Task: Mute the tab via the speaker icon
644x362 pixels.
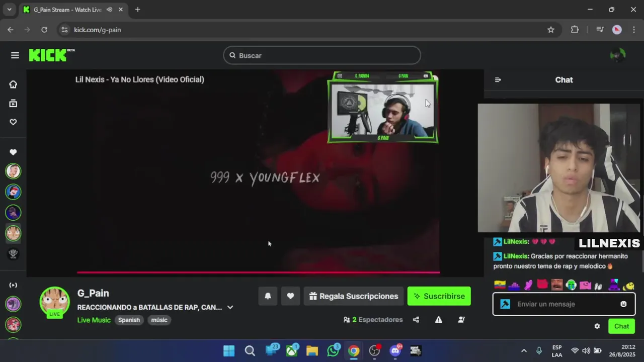Action: click(x=109, y=10)
